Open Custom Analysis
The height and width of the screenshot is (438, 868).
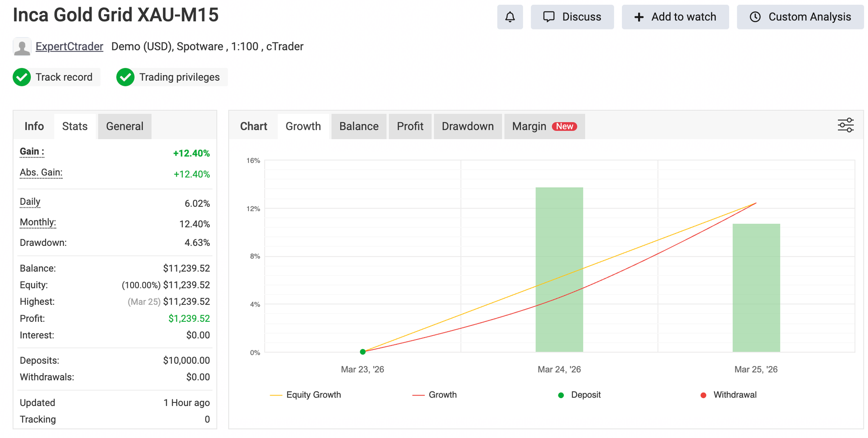[800, 17]
